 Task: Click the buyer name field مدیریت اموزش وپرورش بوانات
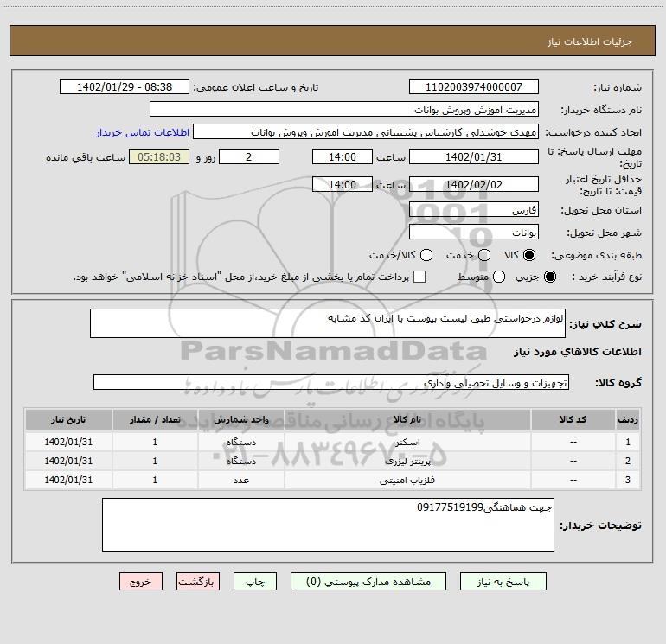tap(344, 110)
